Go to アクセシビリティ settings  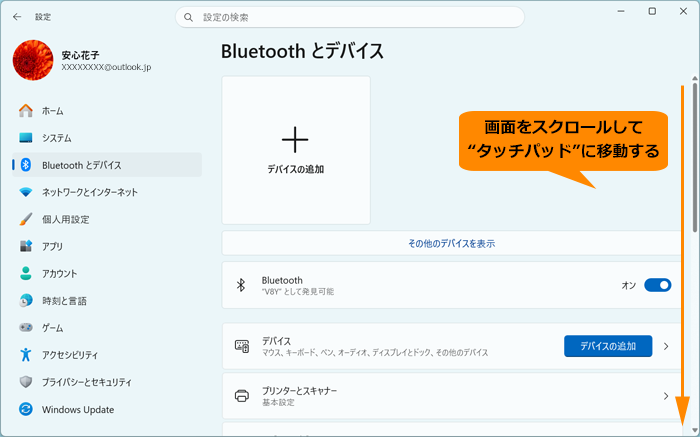tap(107, 355)
